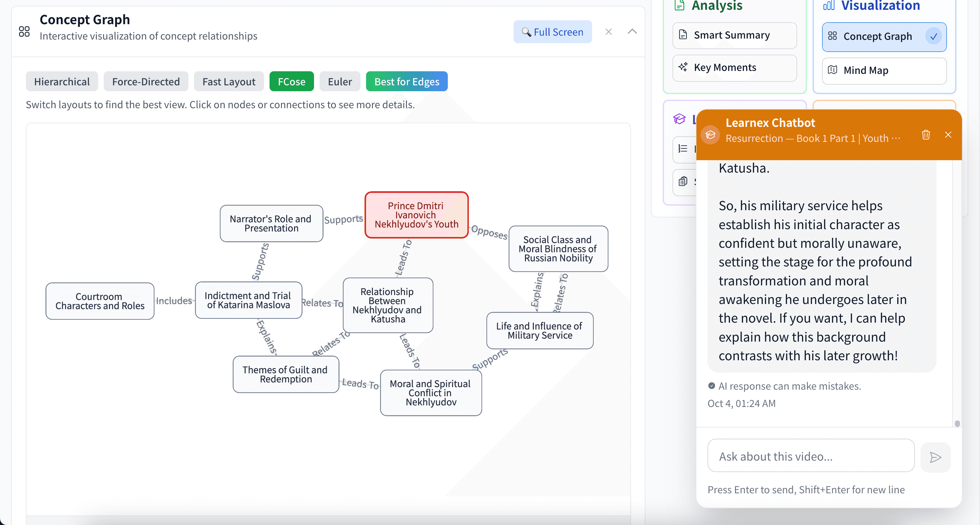Collapse the Concept Graph panel using the chevron
Viewport: 980px width, 525px height.
(x=632, y=32)
